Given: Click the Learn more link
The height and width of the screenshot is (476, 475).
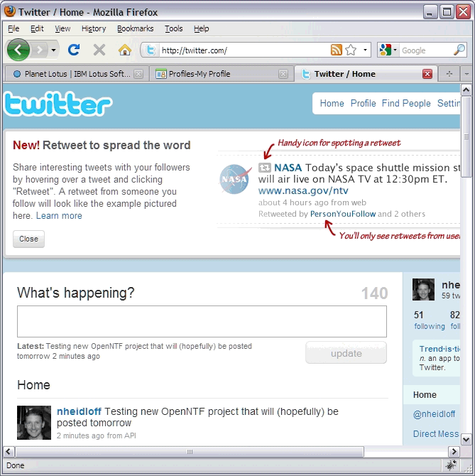Looking at the screenshot, I should pyautogui.click(x=59, y=215).
